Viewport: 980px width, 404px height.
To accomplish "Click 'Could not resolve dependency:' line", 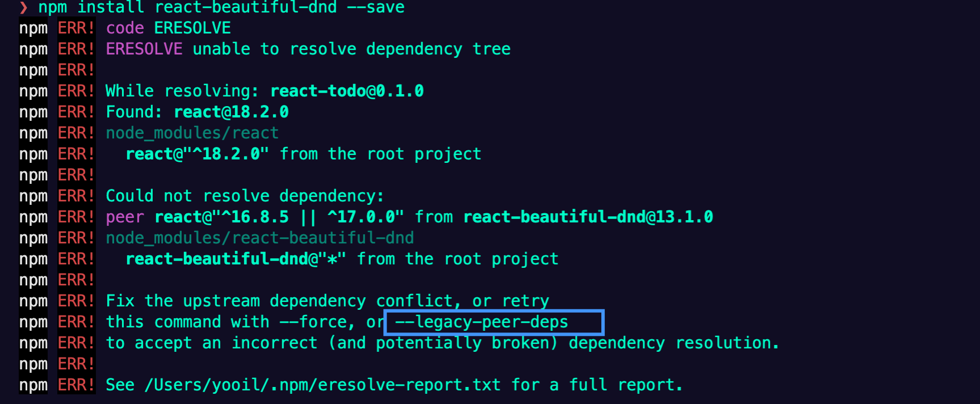I will (x=245, y=196).
